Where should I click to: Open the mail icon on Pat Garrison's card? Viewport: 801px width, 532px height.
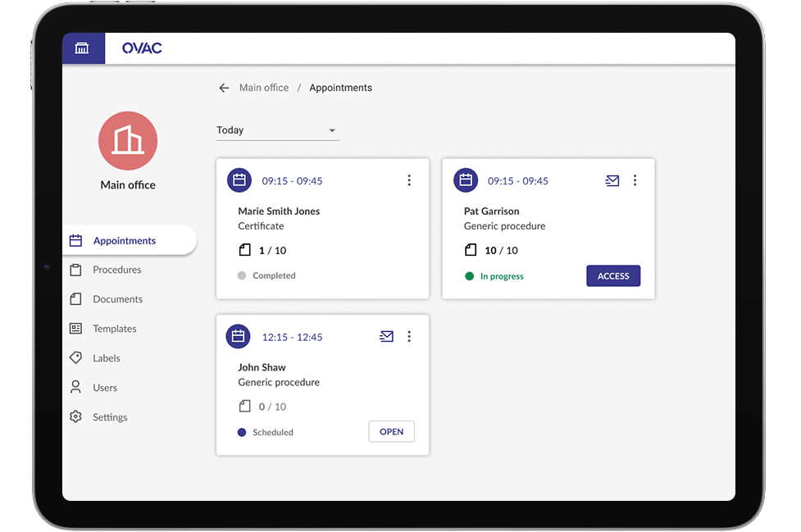click(612, 180)
